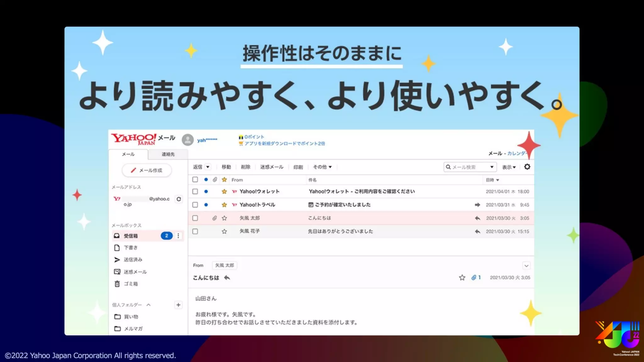Check the Yahoo!トラベル mail checkbox
Viewport: 644px width, 362px height.
195,205
